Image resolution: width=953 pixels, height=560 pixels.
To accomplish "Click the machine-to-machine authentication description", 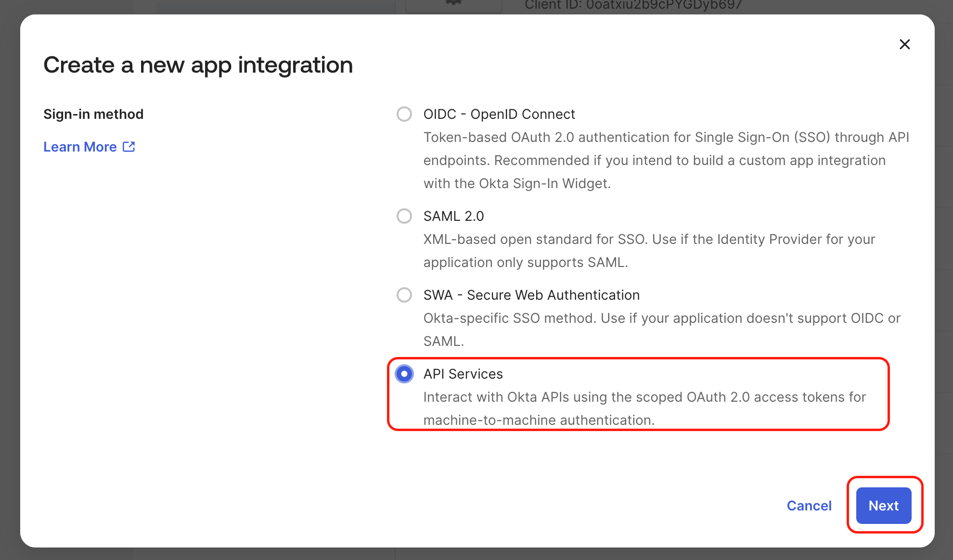I will 644,408.
